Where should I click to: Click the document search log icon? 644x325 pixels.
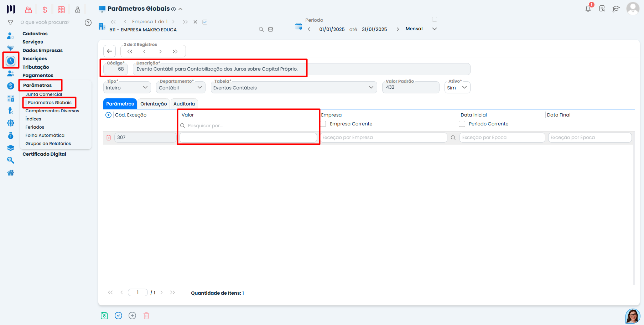tap(602, 9)
